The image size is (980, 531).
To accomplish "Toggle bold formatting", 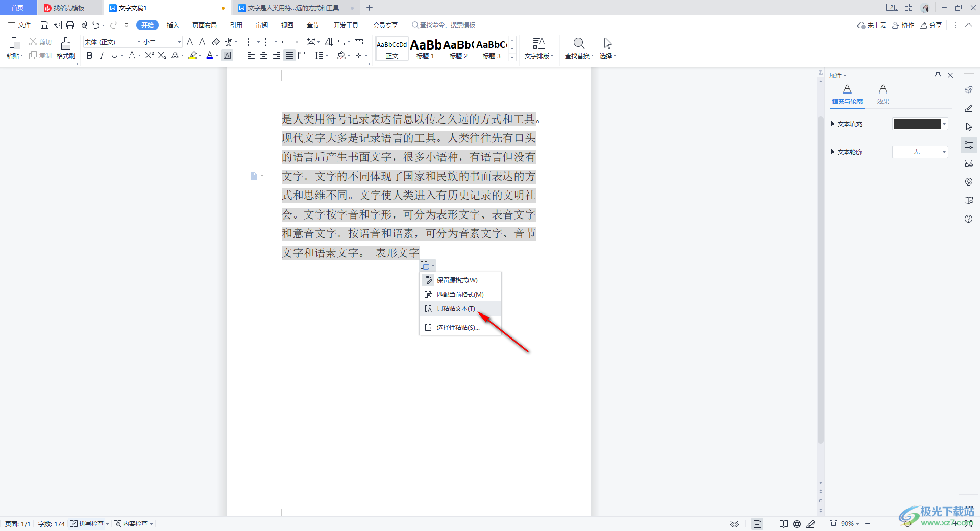I will tap(89, 55).
